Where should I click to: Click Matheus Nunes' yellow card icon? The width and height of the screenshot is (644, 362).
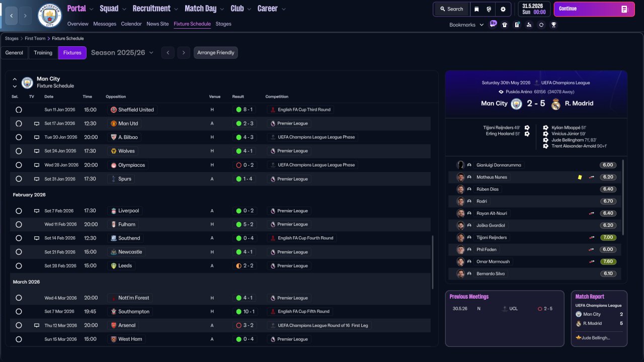tap(580, 177)
